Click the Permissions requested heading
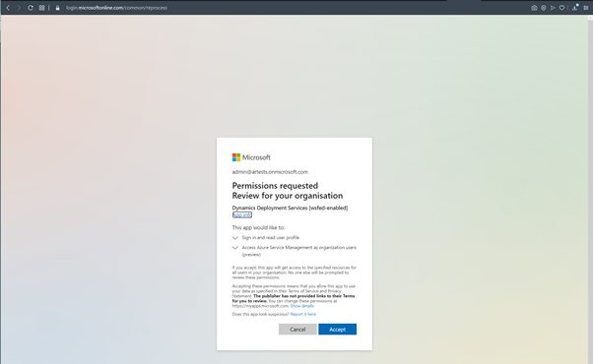This screenshot has height=364, width=593. coord(275,186)
